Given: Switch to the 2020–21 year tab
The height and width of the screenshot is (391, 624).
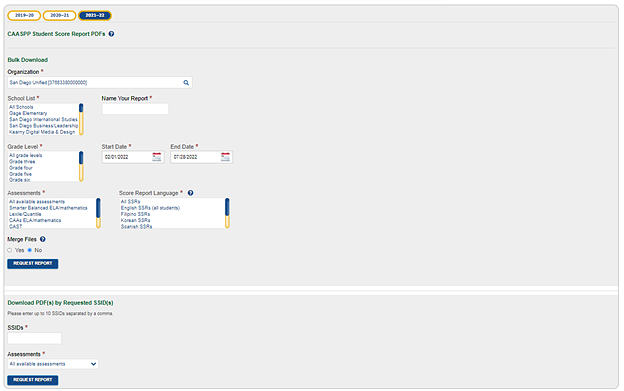Looking at the screenshot, I should click(x=59, y=16).
